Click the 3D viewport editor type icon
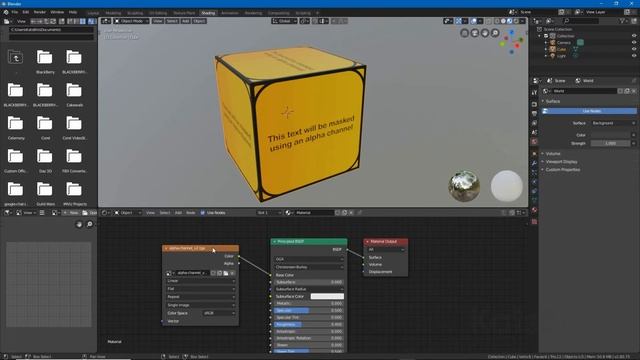This screenshot has height=360, width=640. coord(106,21)
